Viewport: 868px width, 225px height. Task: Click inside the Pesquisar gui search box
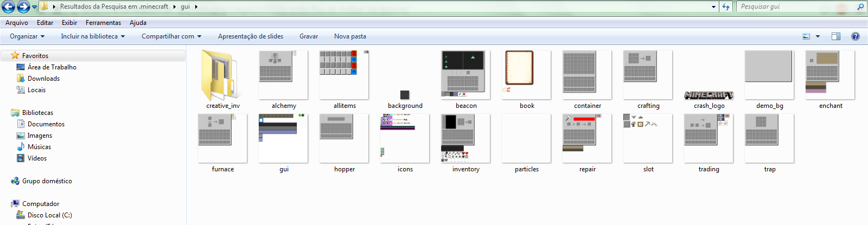pyautogui.click(x=795, y=7)
